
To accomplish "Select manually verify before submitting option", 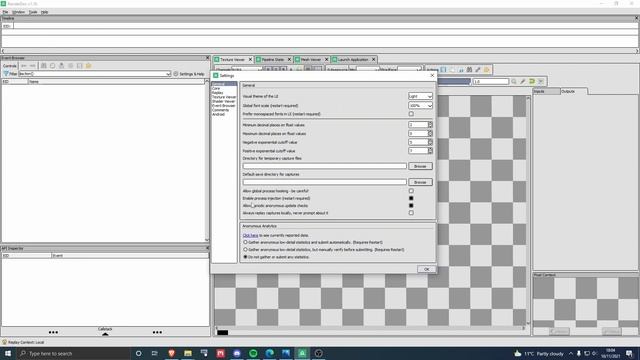I will (x=245, y=249).
